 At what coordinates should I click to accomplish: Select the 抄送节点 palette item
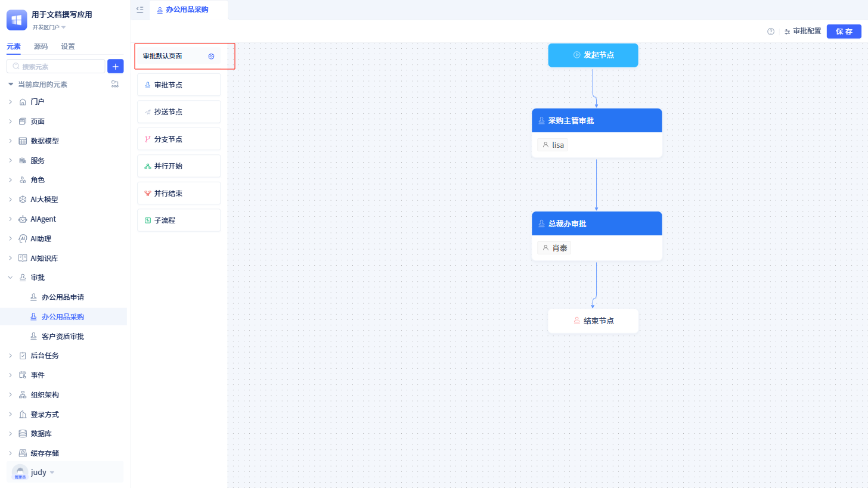pyautogui.click(x=179, y=112)
